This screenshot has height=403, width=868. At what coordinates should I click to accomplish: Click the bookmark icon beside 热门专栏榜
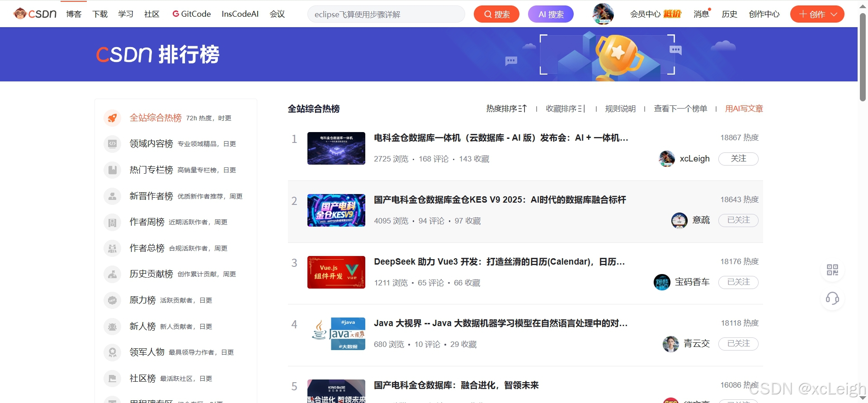[x=113, y=170]
